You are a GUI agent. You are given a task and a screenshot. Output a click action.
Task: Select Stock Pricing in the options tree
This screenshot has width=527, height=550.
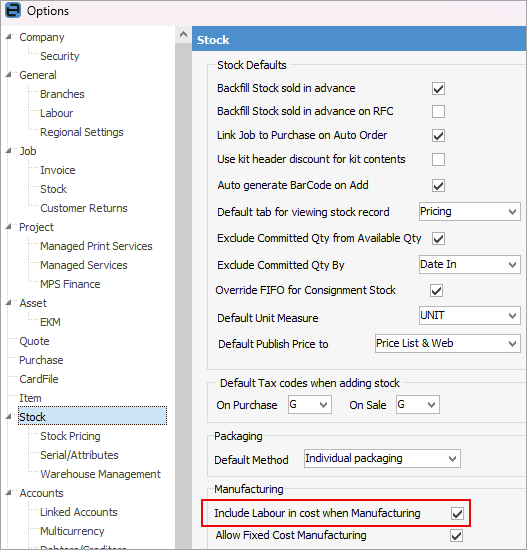click(70, 436)
